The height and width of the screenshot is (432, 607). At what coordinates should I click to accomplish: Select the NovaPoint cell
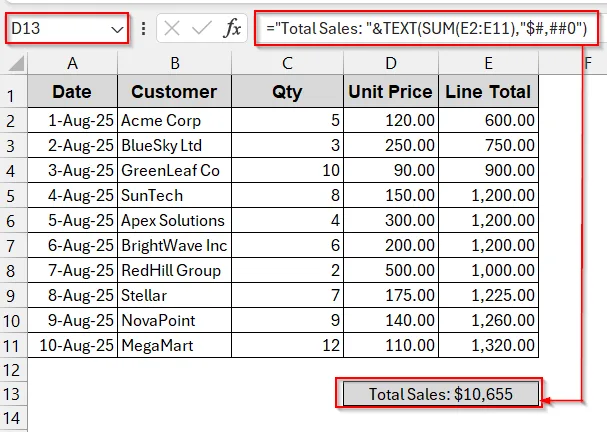click(175, 320)
